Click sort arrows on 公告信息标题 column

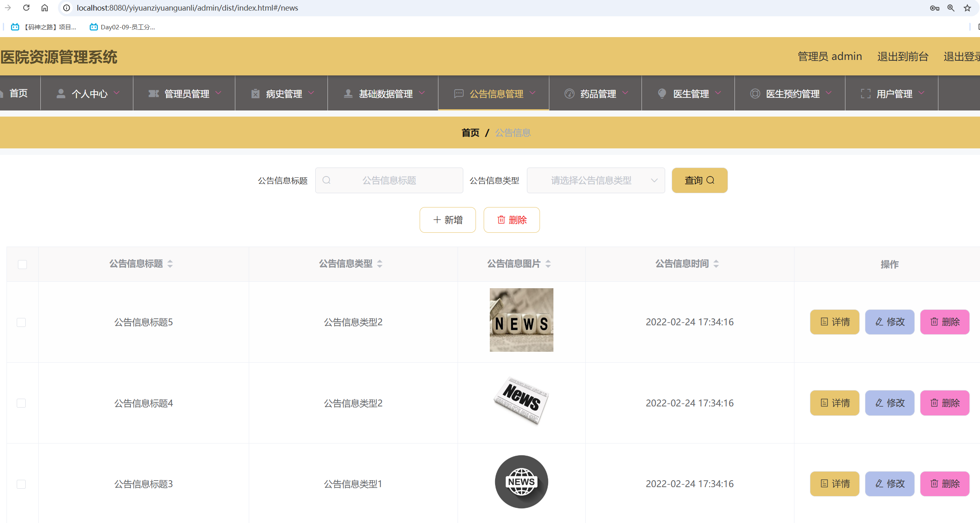[170, 264]
